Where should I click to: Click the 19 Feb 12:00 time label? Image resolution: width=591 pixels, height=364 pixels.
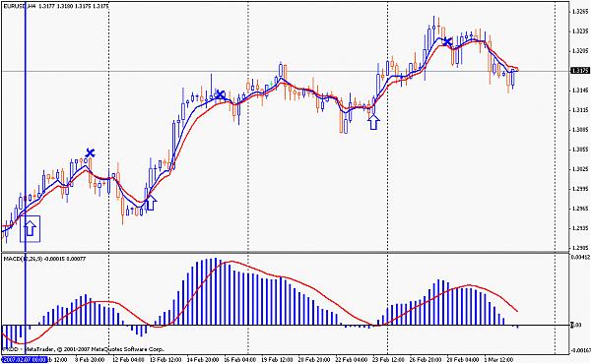point(277,360)
